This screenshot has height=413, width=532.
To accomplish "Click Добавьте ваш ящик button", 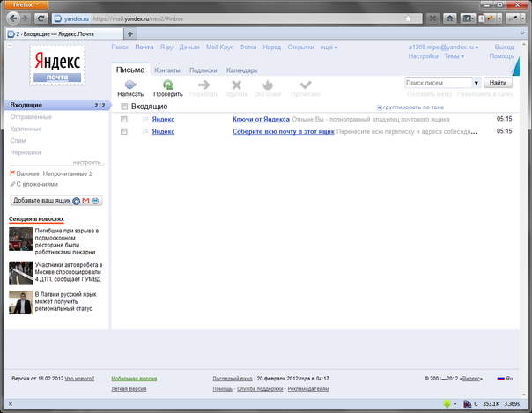I will click(x=56, y=201).
